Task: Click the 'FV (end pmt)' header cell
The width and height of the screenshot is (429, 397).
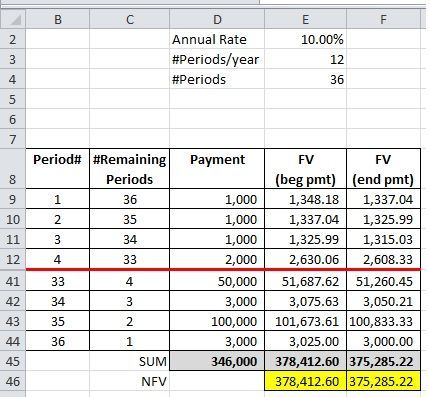Action: [x=383, y=169]
